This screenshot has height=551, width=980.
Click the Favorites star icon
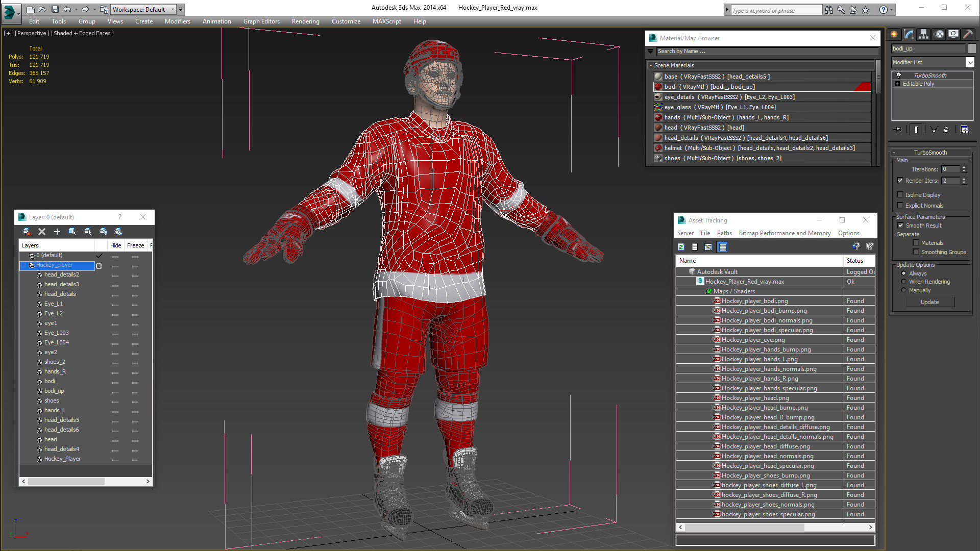866,10
